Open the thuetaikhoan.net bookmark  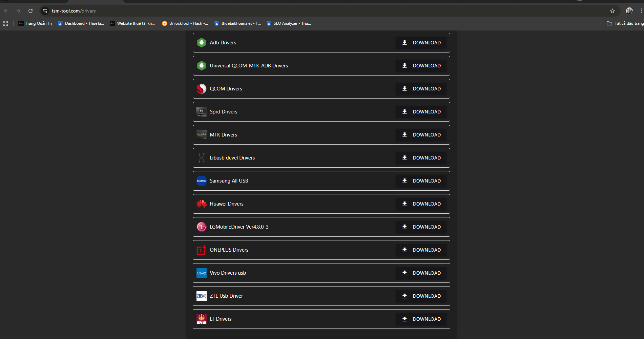pos(237,23)
